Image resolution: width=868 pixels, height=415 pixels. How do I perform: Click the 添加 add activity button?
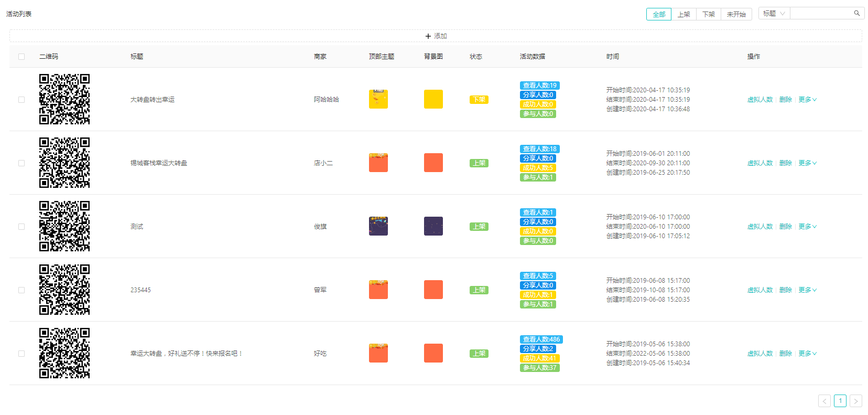(x=436, y=36)
